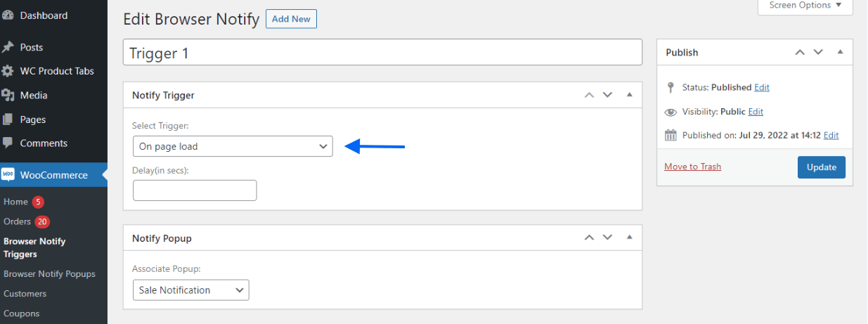This screenshot has height=324, width=868.
Task: Click the Move to Trash link
Action: 692,167
